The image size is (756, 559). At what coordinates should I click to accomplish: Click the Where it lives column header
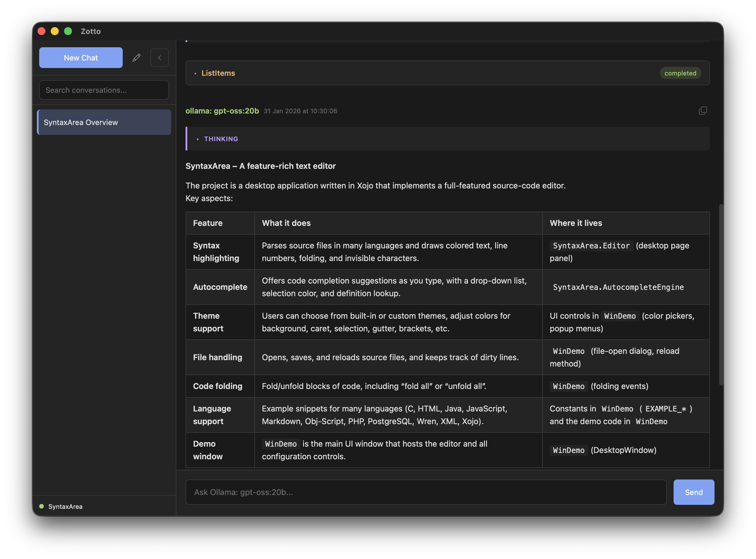[x=575, y=223]
